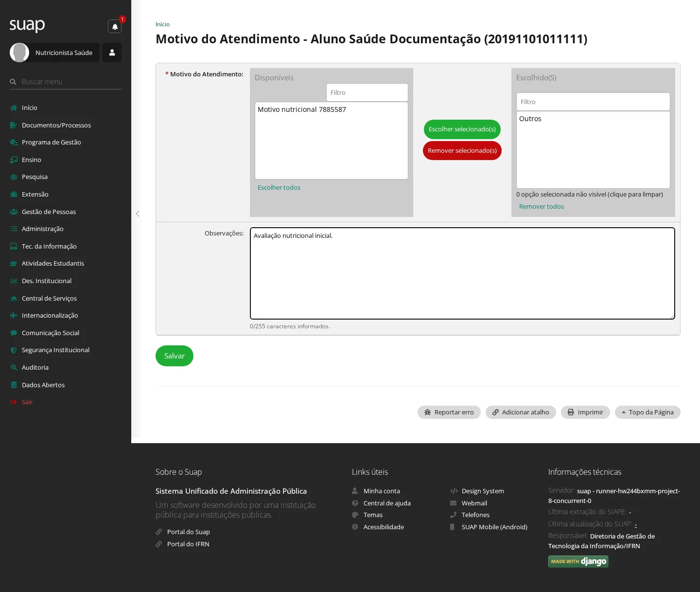Click the Adicionar atalho button

click(x=521, y=412)
